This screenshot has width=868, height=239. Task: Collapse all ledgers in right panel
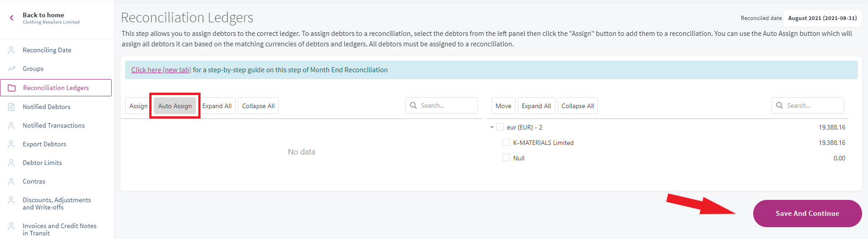click(x=578, y=106)
